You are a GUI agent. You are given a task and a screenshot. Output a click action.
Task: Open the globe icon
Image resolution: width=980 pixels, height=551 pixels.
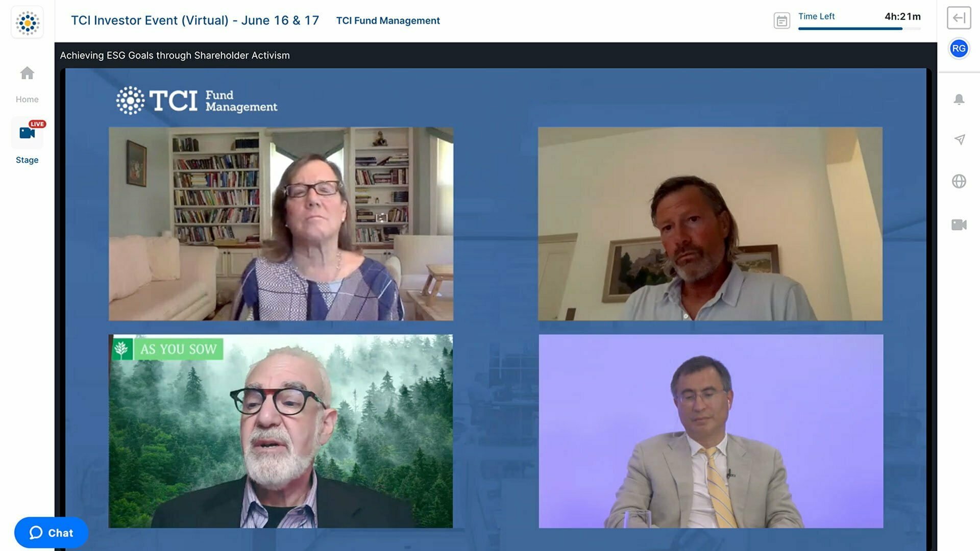(x=959, y=181)
